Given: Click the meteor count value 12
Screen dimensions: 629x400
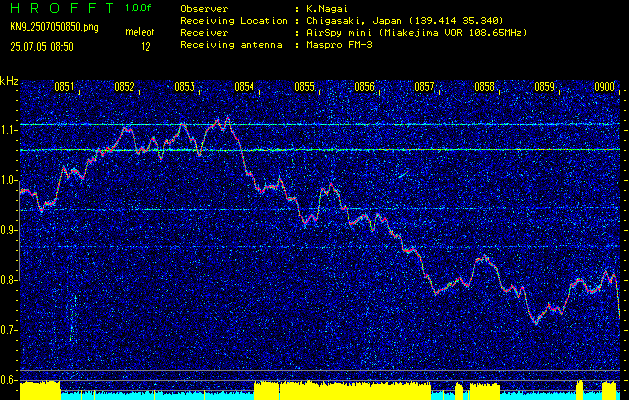Looking at the screenshot, I should coord(145,47).
